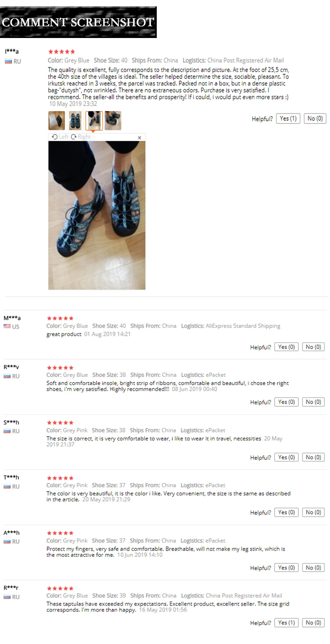The height and width of the screenshot is (644, 330).
Task: Close the enlarged photo viewer
Action: [139, 138]
